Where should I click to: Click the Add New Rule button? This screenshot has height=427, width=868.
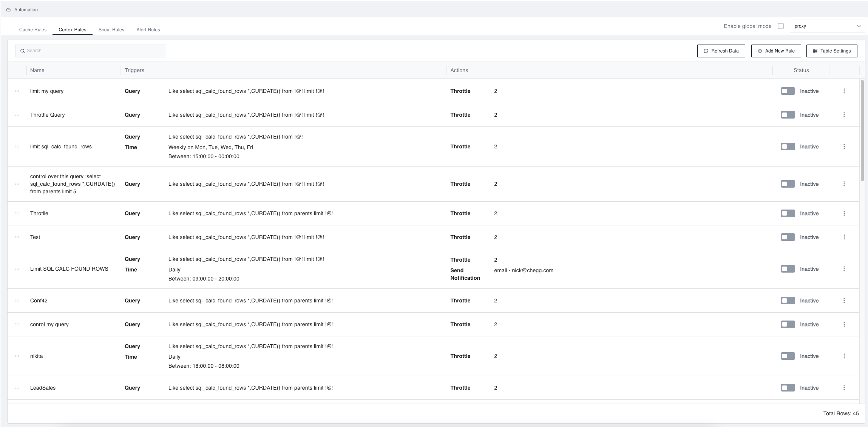tap(776, 51)
